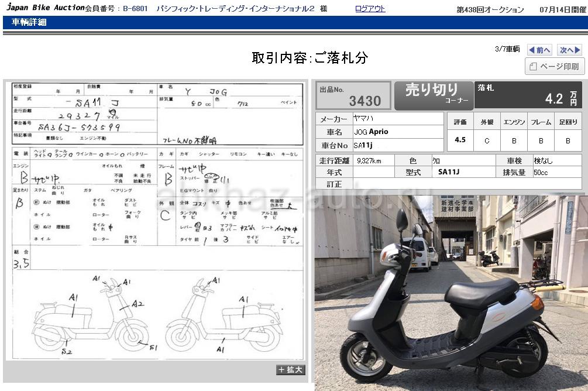Select maker value ヤマハ
588x391 pixels.
(x=363, y=119)
